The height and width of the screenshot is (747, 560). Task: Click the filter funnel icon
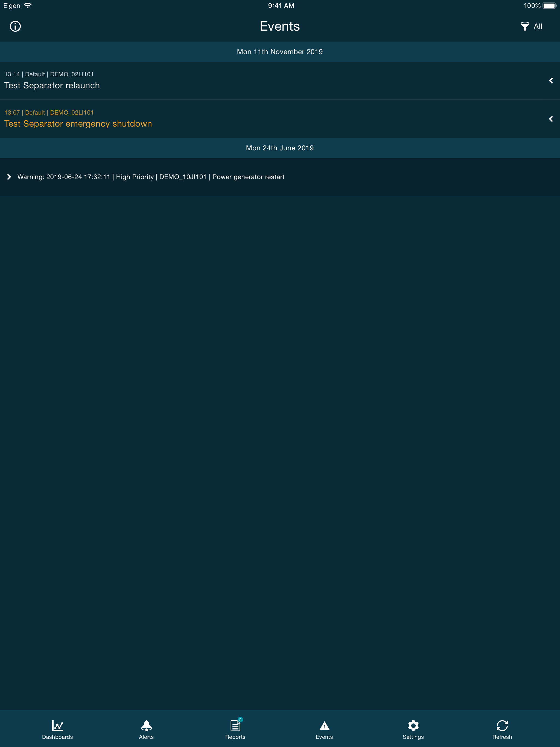coord(524,26)
